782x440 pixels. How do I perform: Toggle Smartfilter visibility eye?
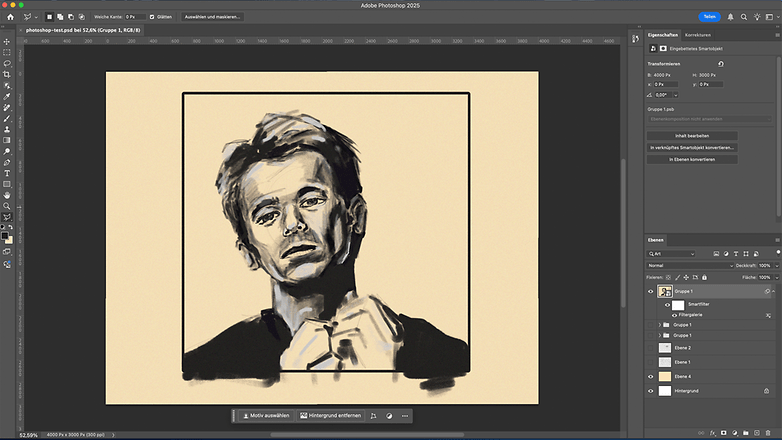(667, 305)
